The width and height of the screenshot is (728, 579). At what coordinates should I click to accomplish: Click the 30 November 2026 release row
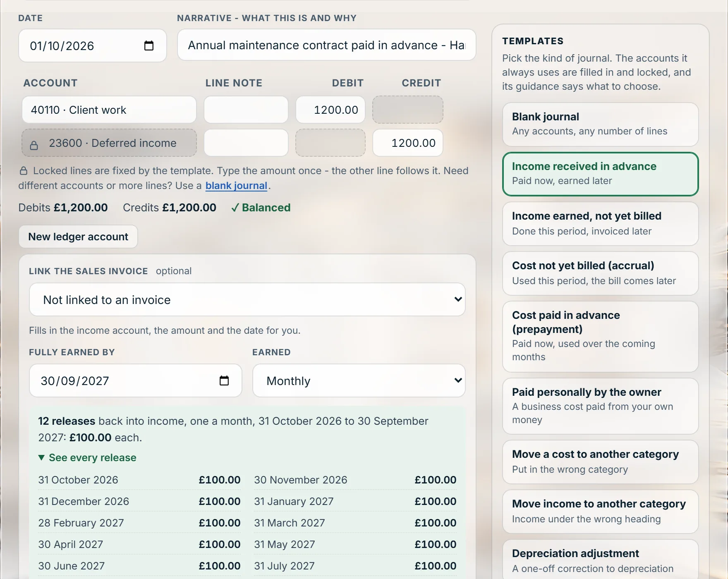pos(355,480)
